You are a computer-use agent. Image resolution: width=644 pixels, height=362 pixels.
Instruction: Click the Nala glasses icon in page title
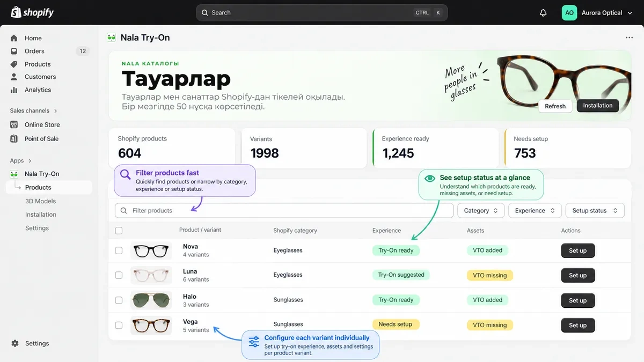pyautogui.click(x=112, y=38)
